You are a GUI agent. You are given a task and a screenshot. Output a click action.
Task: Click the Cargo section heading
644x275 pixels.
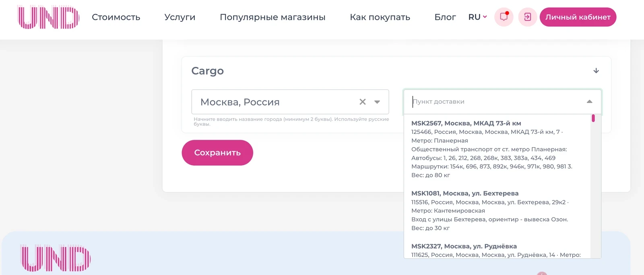click(x=207, y=71)
